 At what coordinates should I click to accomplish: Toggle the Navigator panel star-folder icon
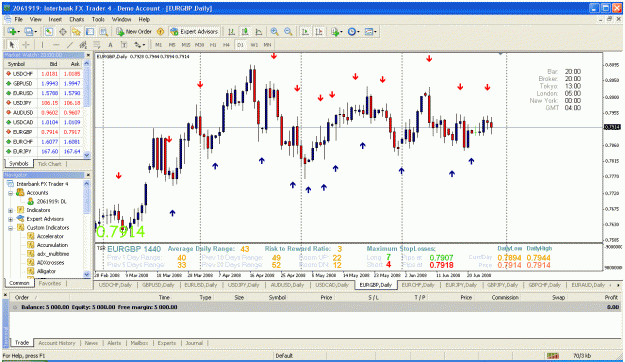pos(76,31)
